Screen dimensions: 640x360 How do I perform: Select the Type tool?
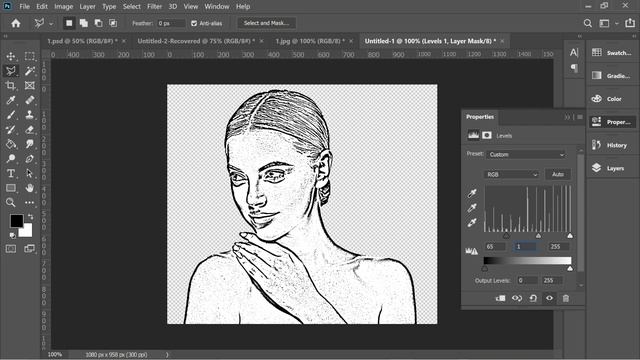(x=11, y=173)
